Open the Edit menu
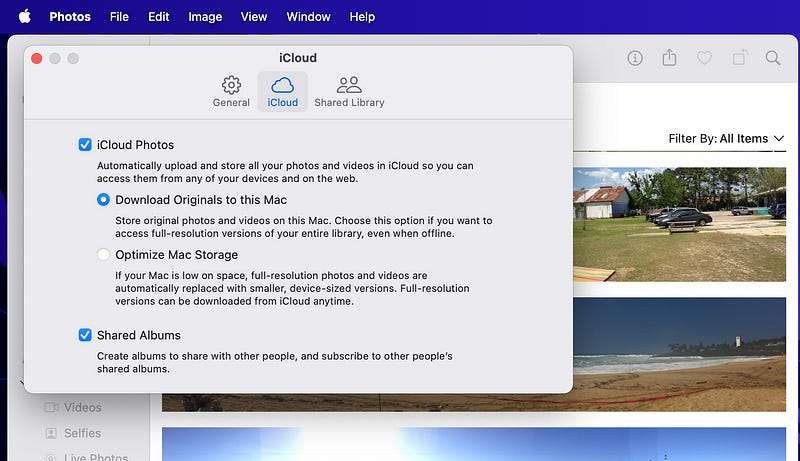 click(159, 17)
